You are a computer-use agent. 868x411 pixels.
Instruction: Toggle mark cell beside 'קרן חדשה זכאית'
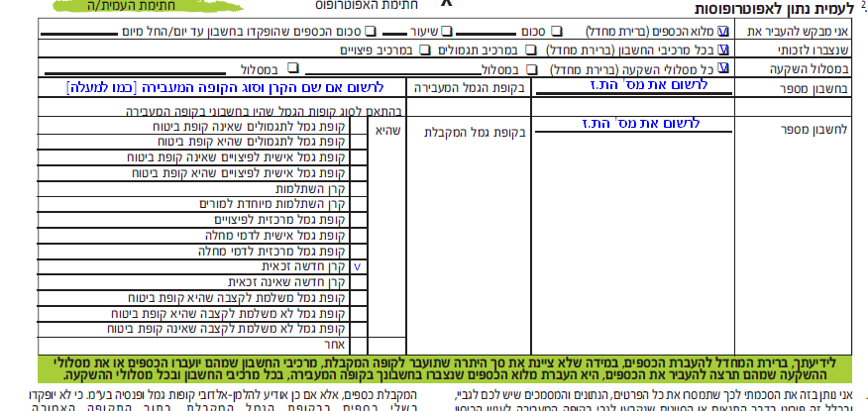(358, 266)
